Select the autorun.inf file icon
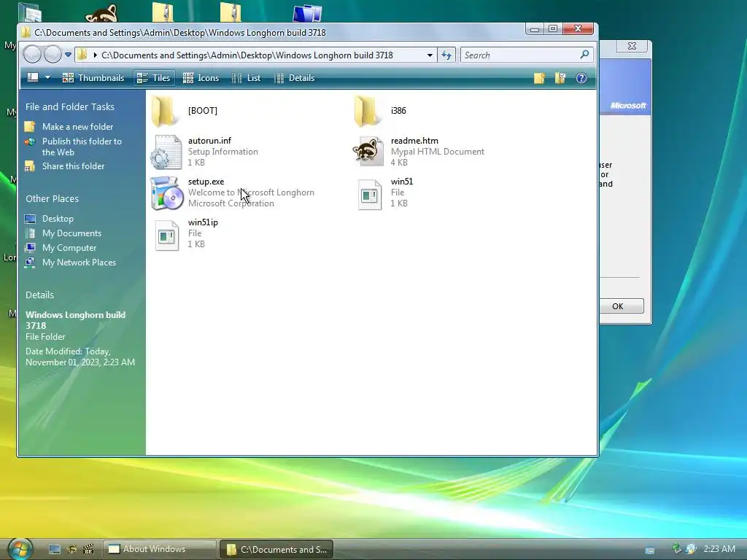The height and width of the screenshot is (560, 747). tap(166, 152)
